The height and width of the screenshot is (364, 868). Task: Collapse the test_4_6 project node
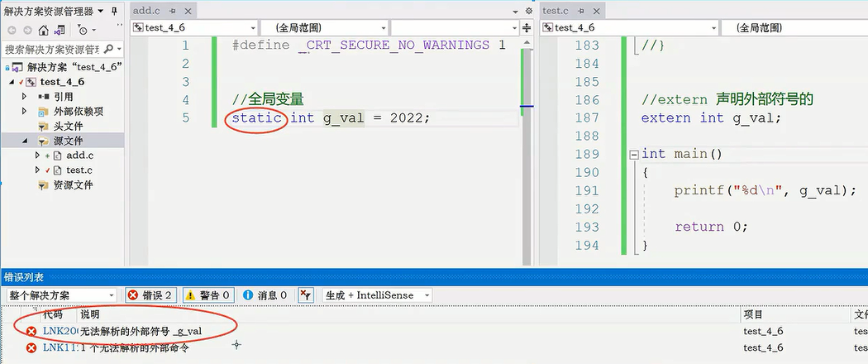(x=12, y=82)
